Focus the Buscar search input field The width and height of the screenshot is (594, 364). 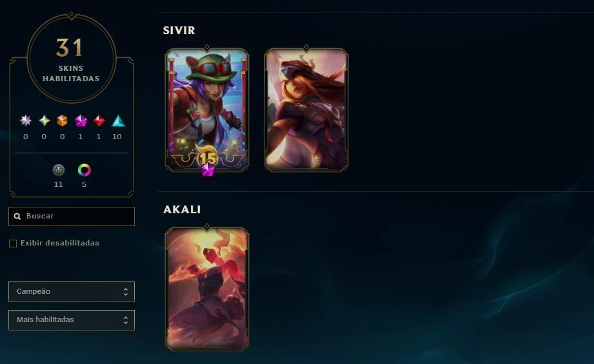coord(72,216)
